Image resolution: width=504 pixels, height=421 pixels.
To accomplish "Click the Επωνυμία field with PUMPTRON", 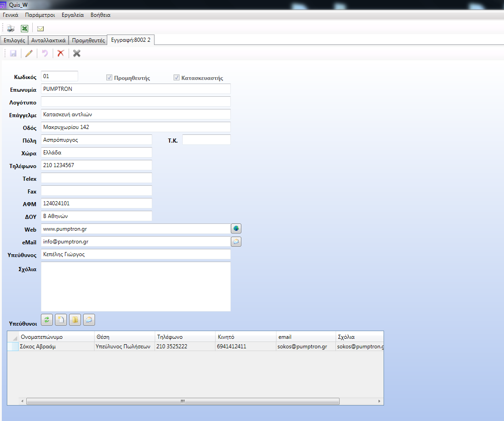I will (135, 89).
